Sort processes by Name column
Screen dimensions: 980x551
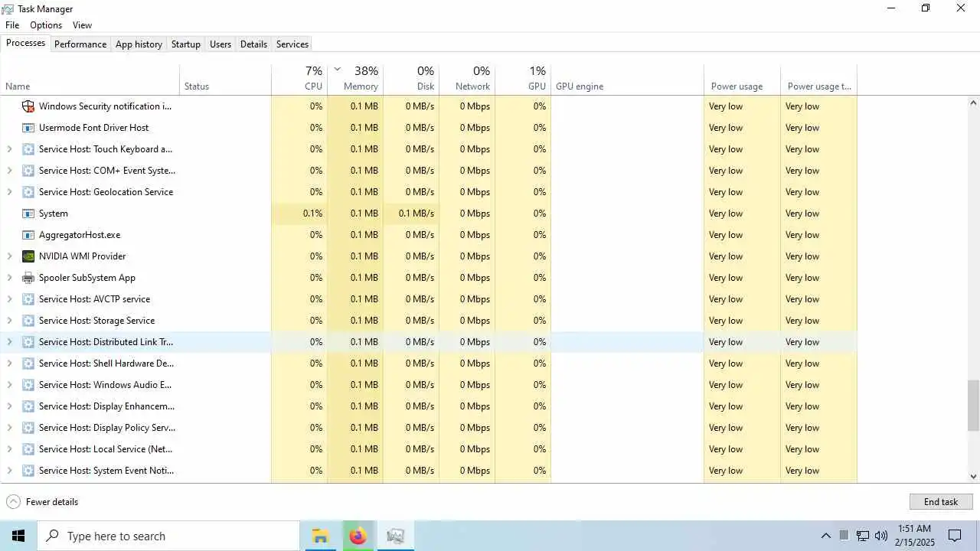coord(90,79)
